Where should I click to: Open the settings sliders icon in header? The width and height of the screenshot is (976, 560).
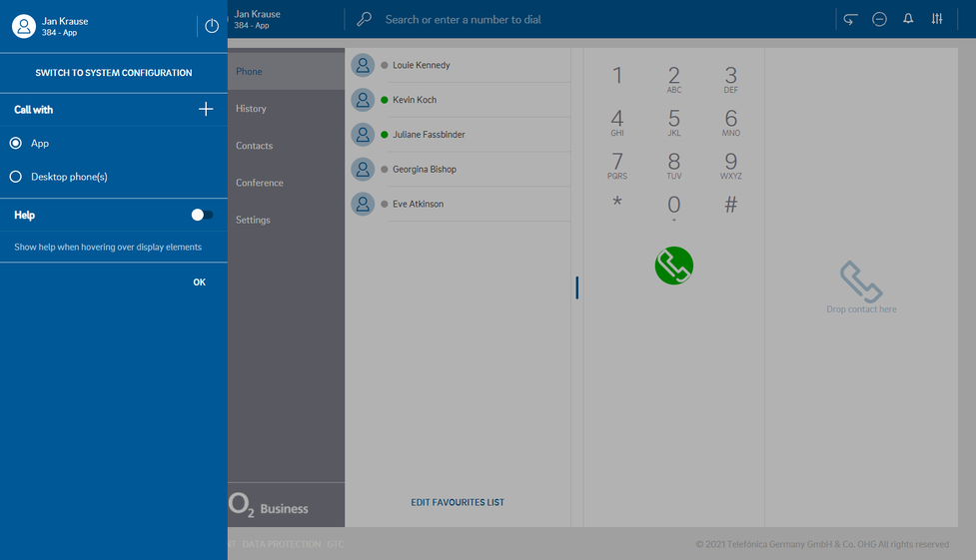(x=937, y=19)
